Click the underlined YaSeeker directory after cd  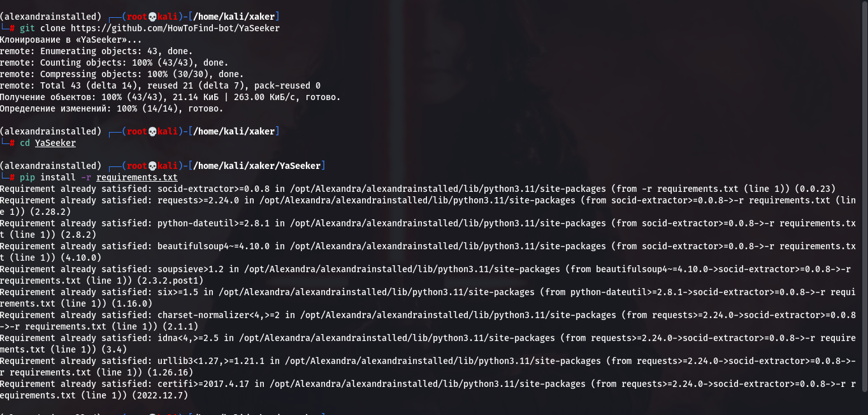[x=55, y=143]
